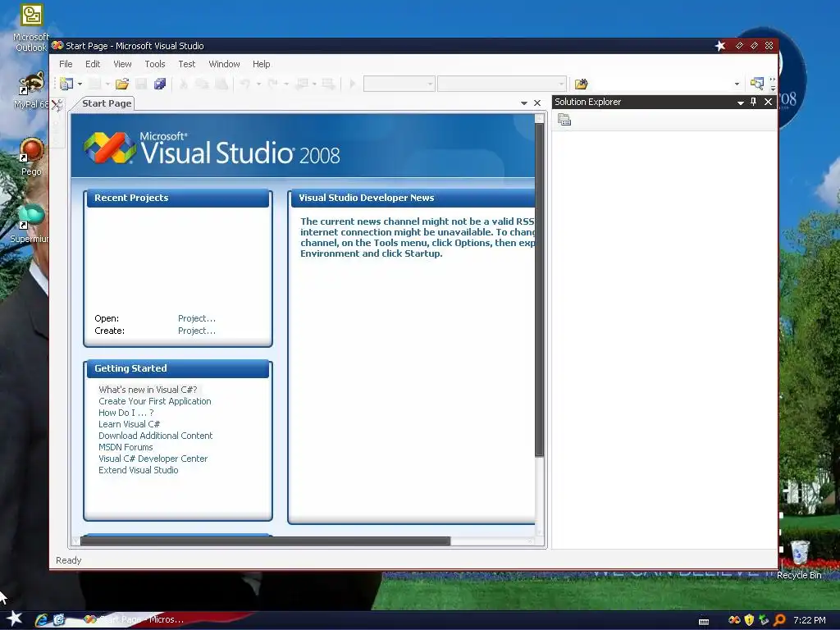Open "What's new in Visual C#?" link
This screenshot has width=840, height=630.
[148, 390]
